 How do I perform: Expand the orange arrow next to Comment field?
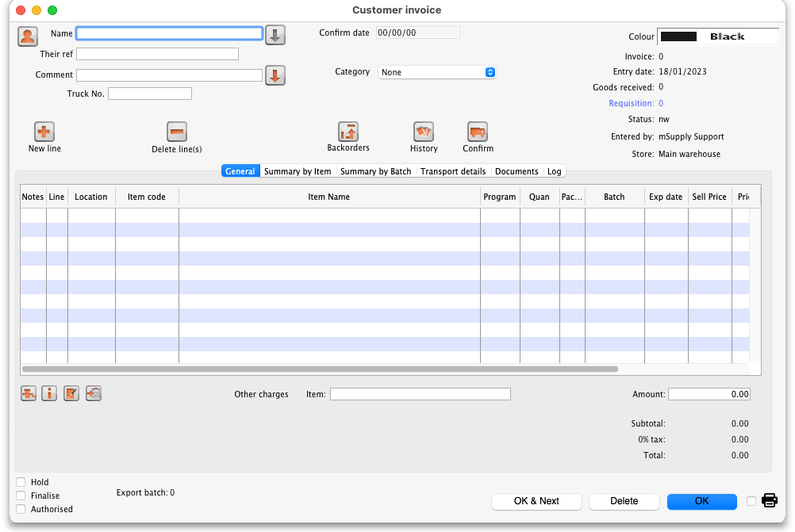pyautogui.click(x=275, y=75)
